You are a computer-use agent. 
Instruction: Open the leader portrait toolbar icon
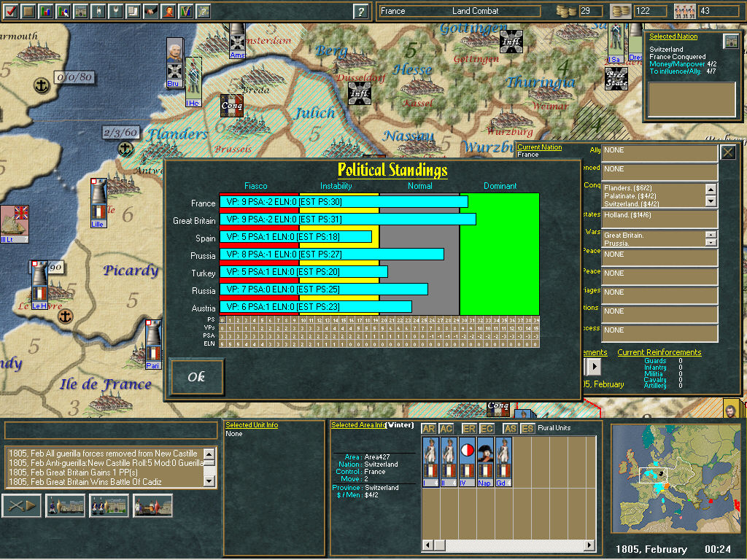[169, 12]
